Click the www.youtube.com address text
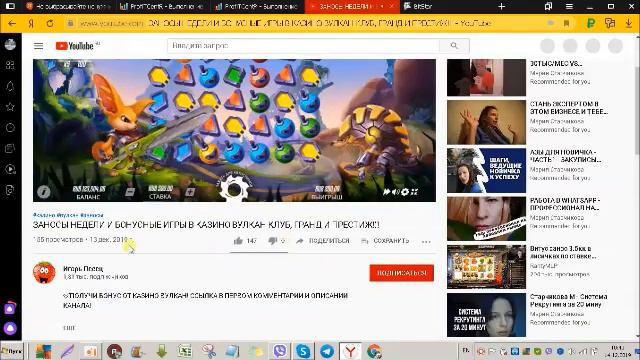Screen dimensions: 640x360 pyautogui.click(x=111, y=24)
